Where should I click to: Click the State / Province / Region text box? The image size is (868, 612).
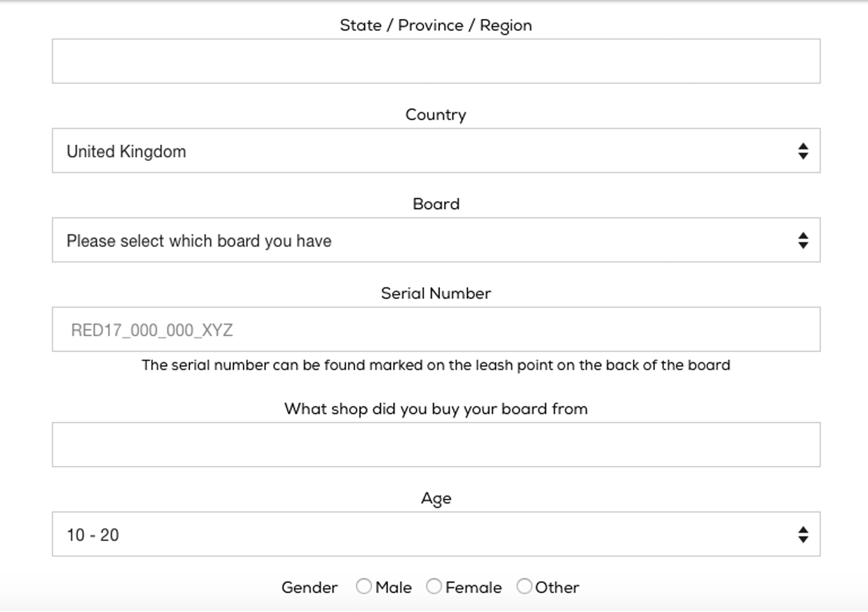pyautogui.click(x=436, y=61)
